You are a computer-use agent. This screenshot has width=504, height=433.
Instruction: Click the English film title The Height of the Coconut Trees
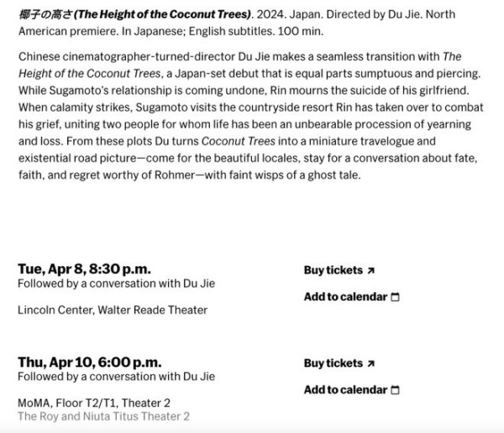(155, 14)
